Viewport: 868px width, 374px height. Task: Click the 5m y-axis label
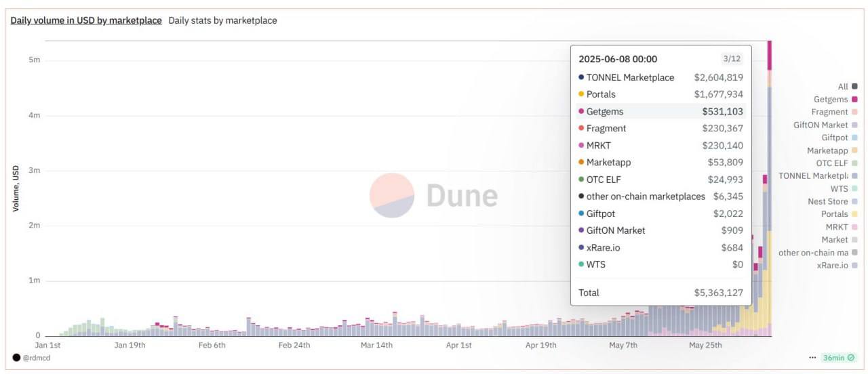click(35, 60)
